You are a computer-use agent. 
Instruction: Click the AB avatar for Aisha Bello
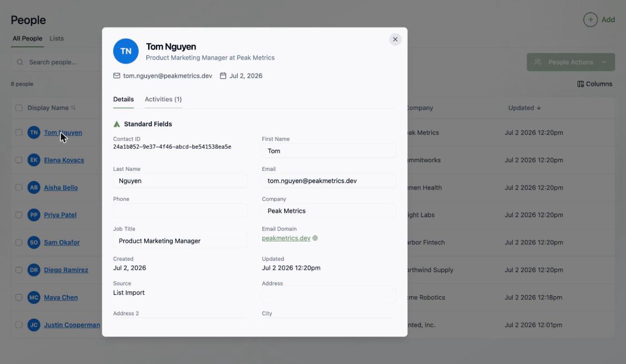[34, 187]
